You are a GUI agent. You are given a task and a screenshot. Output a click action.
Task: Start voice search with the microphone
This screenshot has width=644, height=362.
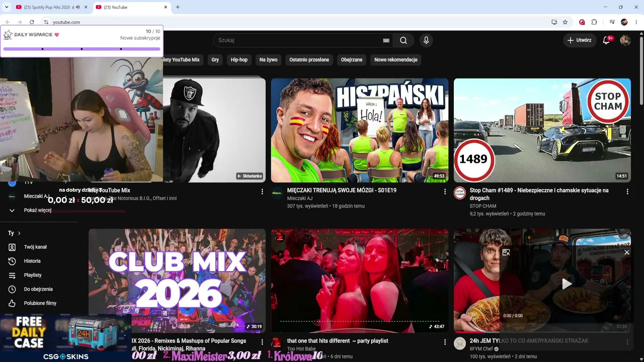click(x=426, y=40)
